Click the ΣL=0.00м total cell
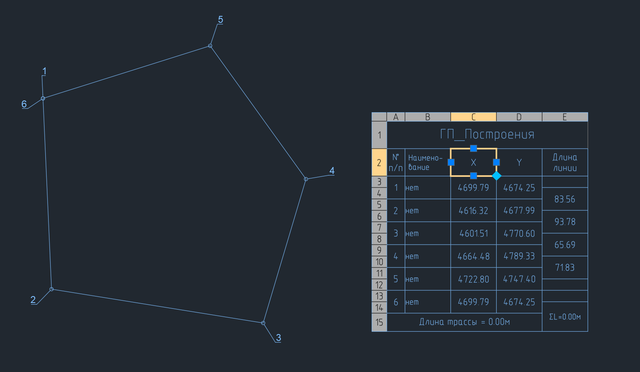 tap(565, 316)
